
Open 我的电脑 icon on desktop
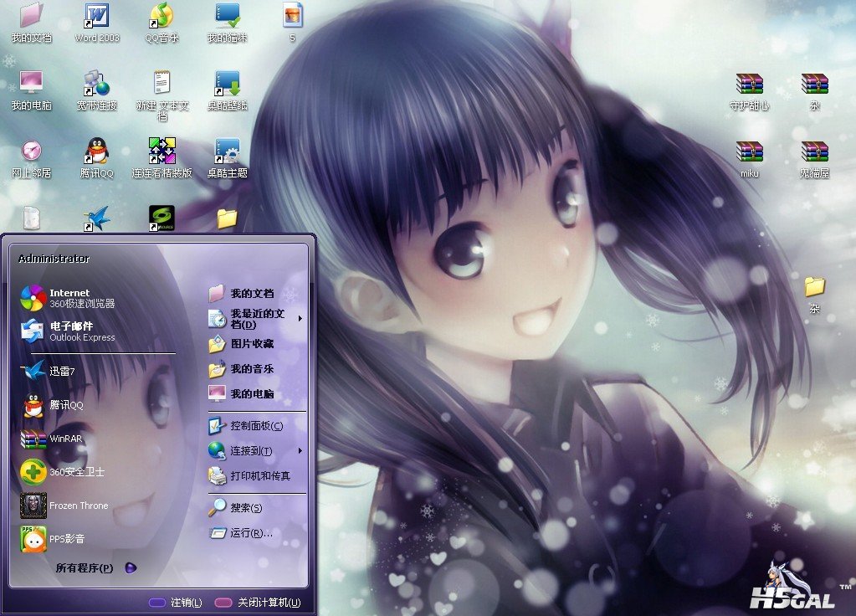click(31, 84)
